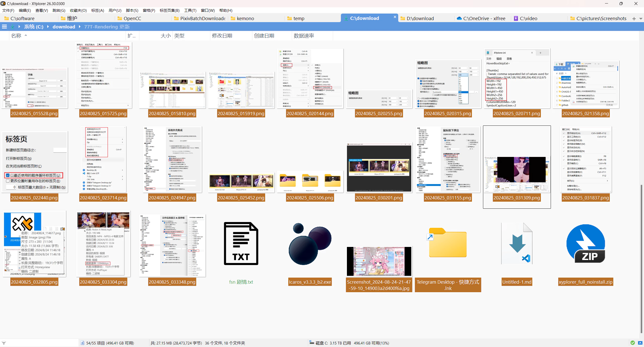Select the Screenshot_2024-08-24 jpg thumbnail
Screen dimensions: 644x347
click(379, 261)
